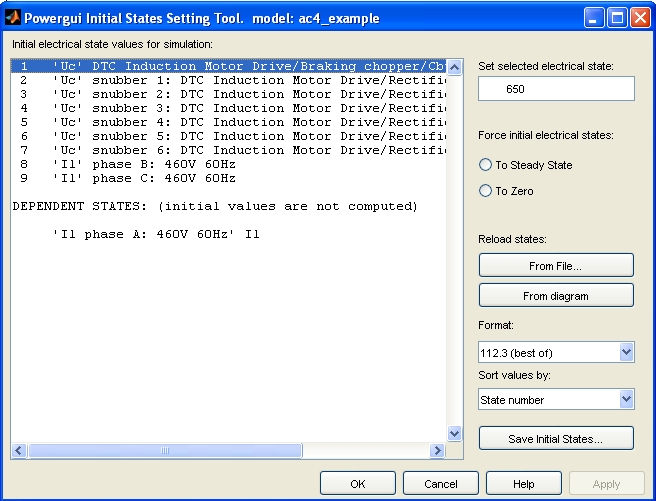Screen dimensions: 656x501
Task: Maximize the Powergui window
Action: tap(617, 18)
